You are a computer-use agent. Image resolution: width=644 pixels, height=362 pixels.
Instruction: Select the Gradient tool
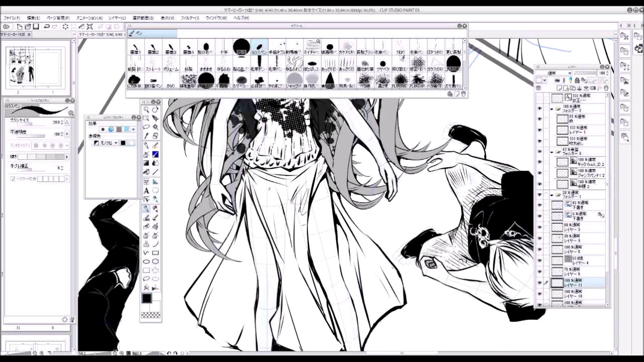[x=146, y=163]
